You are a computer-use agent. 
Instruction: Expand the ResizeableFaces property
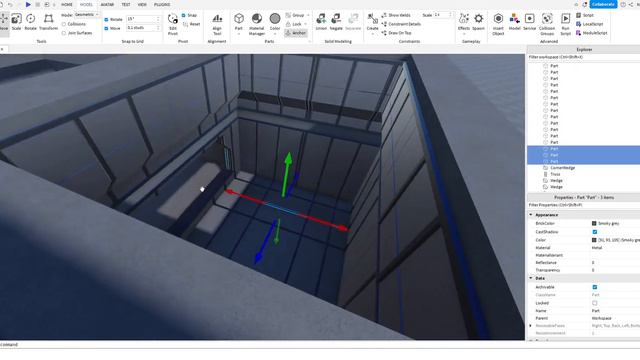click(x=531, y=326)
